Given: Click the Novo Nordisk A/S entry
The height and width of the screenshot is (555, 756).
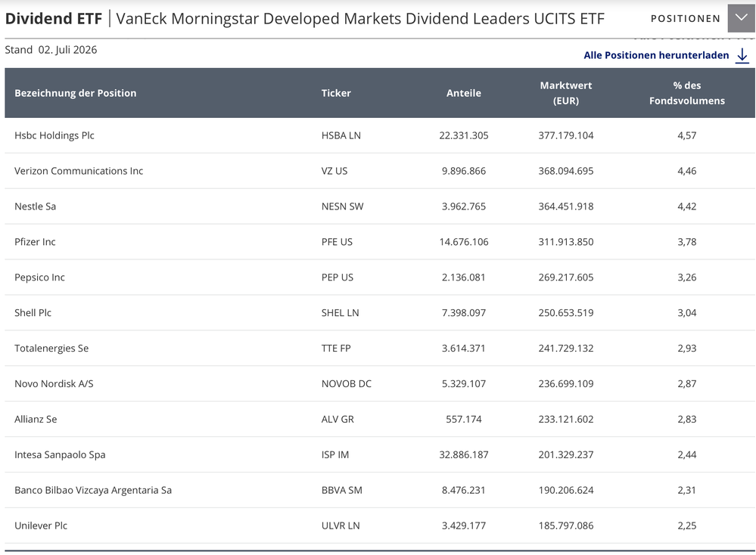Looking at the screenshot, I should click(54, 384).
